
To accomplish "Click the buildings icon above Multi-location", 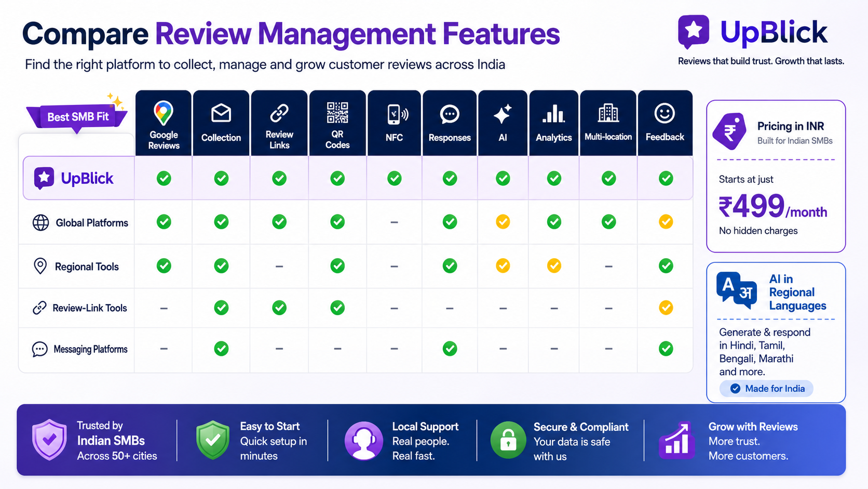I will (x=608, y=113).
